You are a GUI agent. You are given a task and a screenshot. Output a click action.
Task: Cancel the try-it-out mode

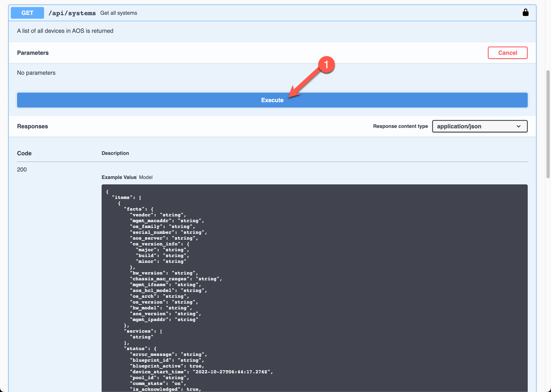(x=508, y=53)
